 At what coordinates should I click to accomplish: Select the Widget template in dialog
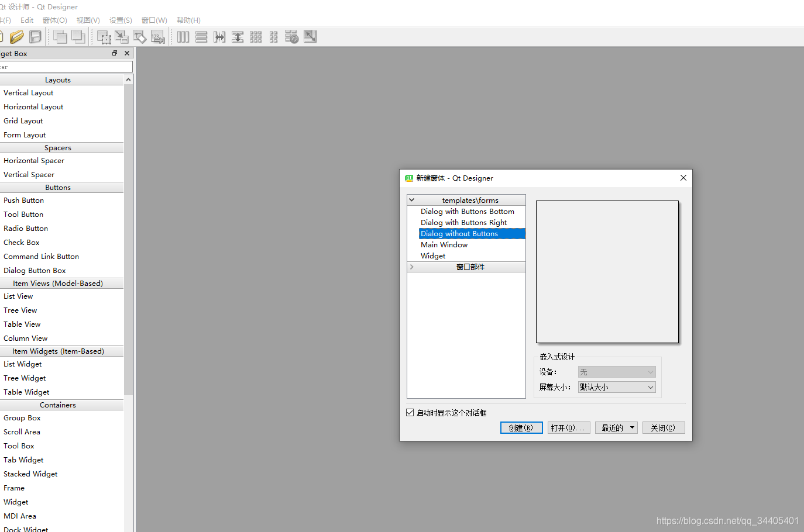[433, 256]
